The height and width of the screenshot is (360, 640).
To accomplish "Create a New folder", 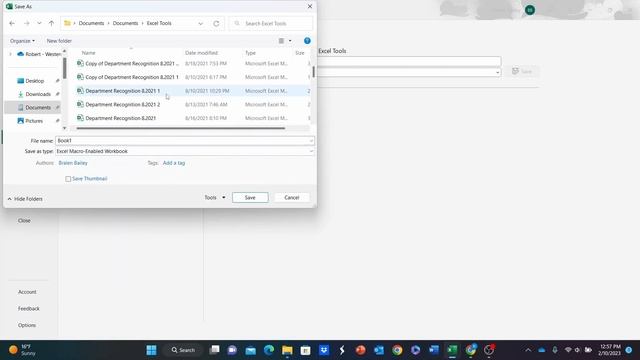I will click(59, 41).
